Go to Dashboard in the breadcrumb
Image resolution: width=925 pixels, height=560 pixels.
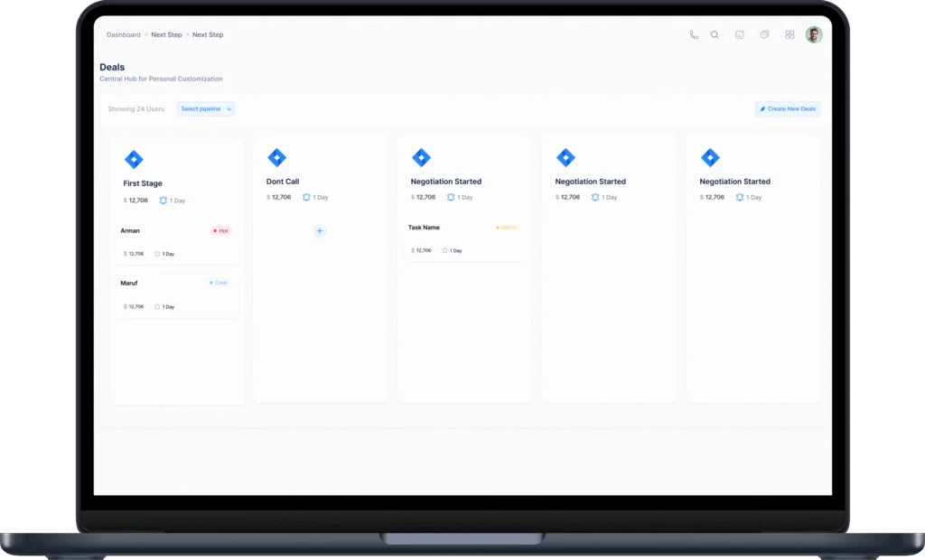pyautogui.click(x=123, y=34)
